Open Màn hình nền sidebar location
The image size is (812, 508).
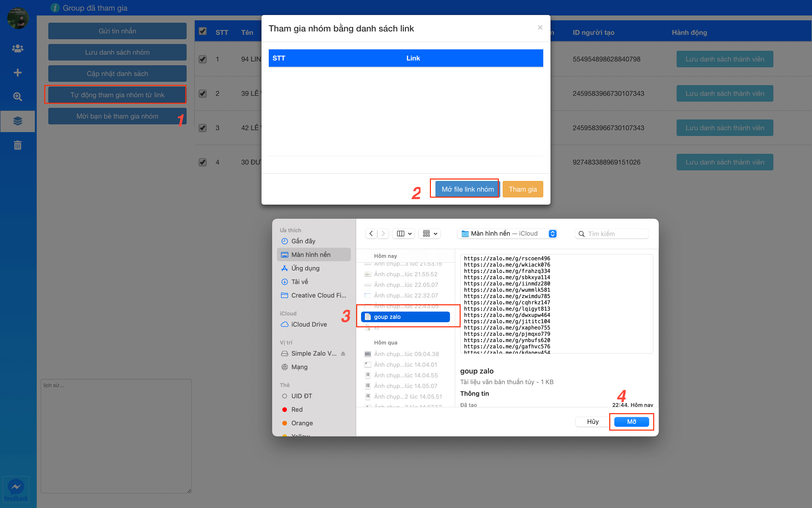click(314, 255)
